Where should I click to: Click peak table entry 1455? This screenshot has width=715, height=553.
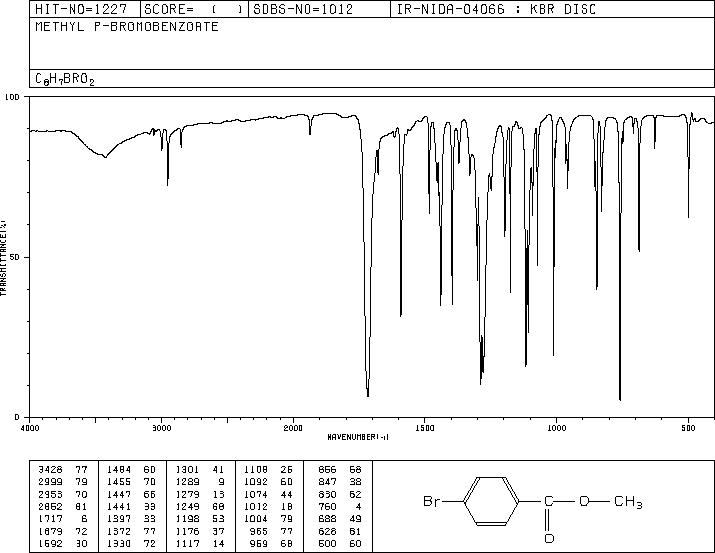pos(119,482)
